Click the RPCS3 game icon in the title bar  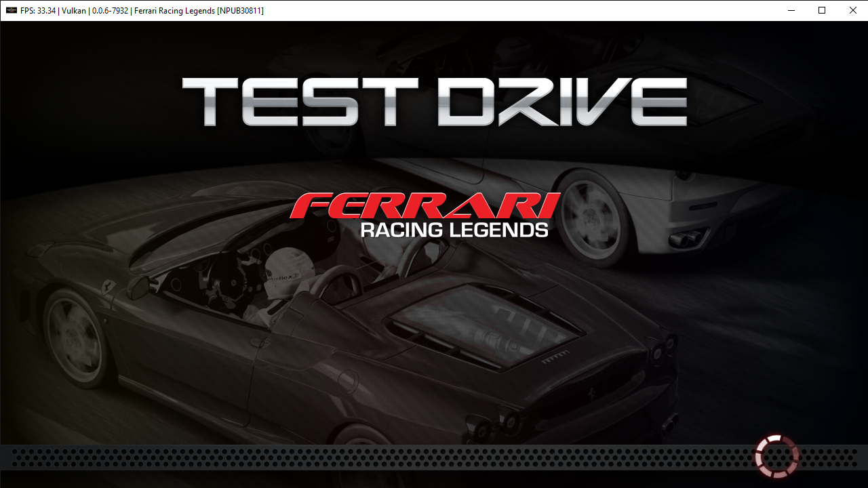click(11, 10)
